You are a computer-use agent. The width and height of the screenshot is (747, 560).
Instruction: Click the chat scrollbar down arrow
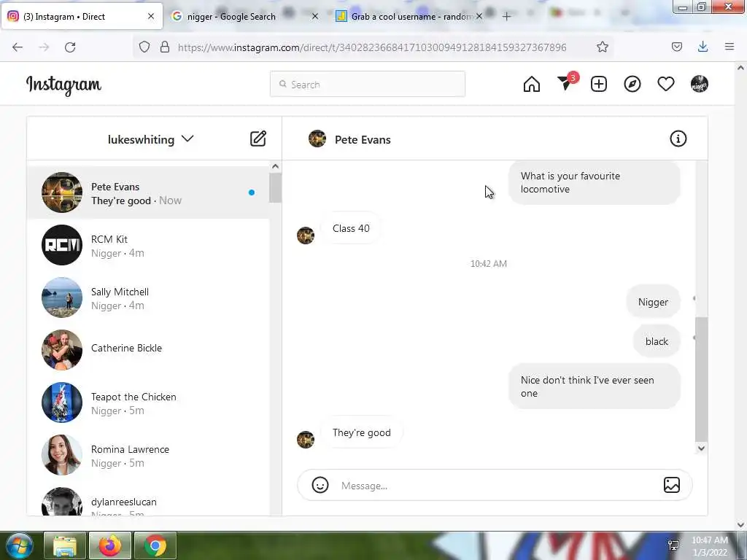coord(701,448)
